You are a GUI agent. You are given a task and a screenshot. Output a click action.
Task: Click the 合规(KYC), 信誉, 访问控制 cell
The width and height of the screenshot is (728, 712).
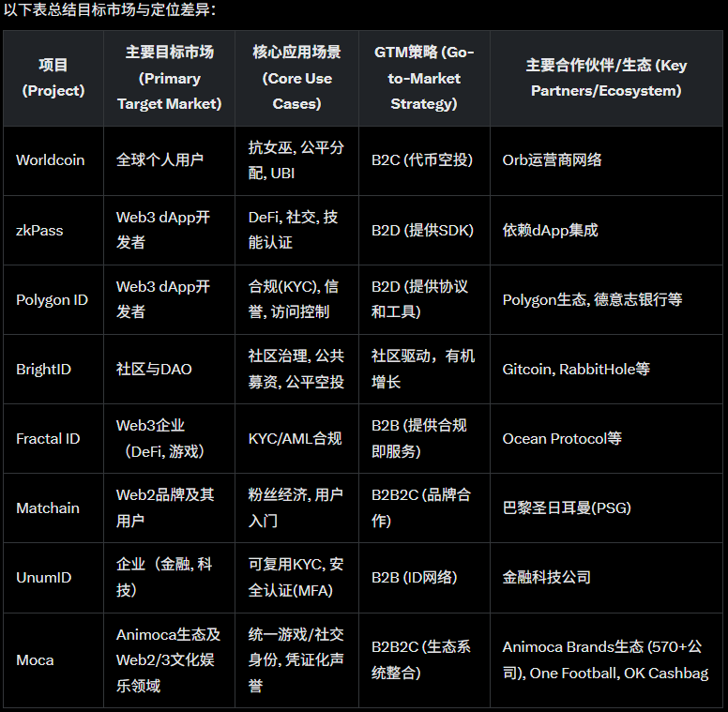(x=296, y=300)
